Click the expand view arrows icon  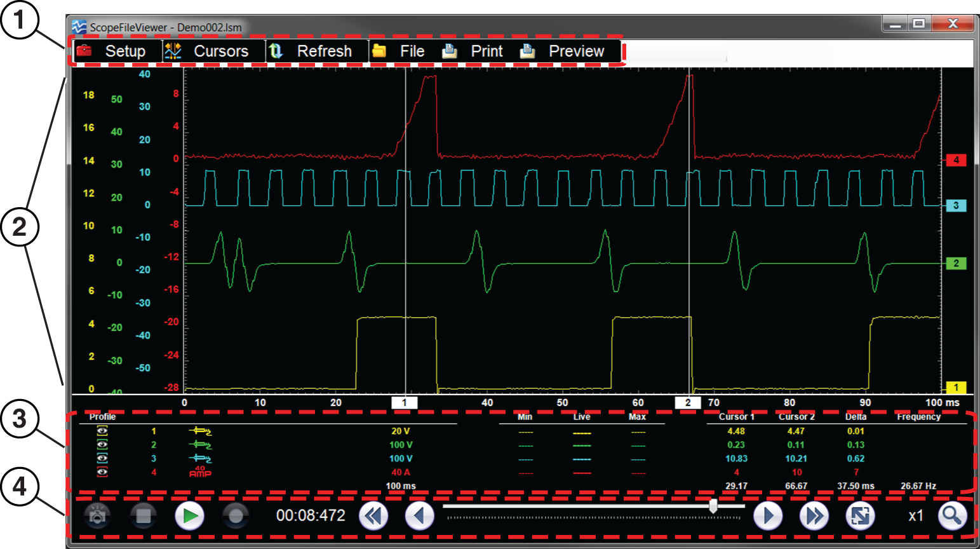click(860, 515)
